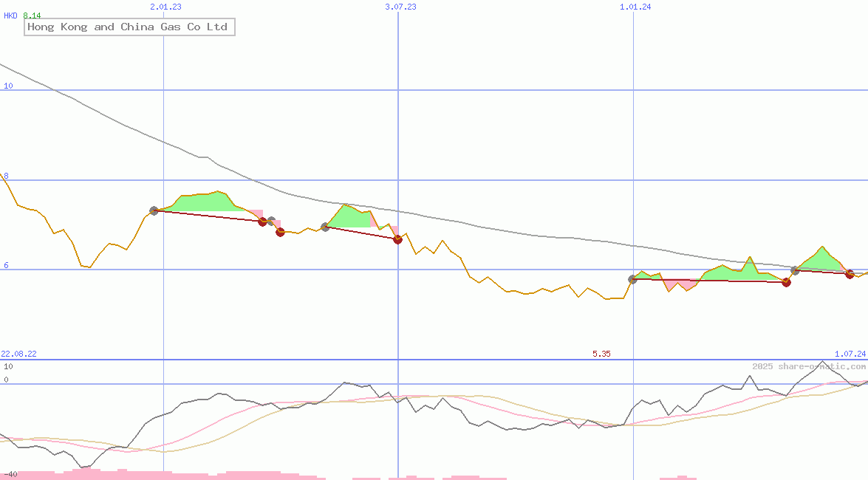Click the price axis label 6
The image size is (868, 480).
click(x=6, y=266)
